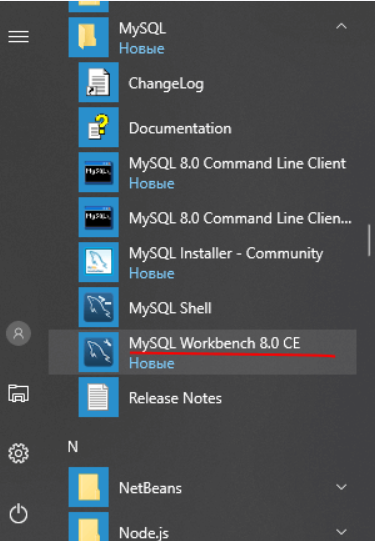
Task: Click the MySQL Installer - Community icon
Action: click(99, 262)
